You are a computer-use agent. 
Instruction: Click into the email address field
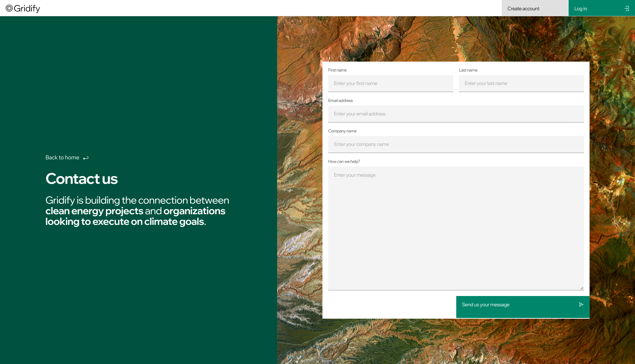click(456, 114)
